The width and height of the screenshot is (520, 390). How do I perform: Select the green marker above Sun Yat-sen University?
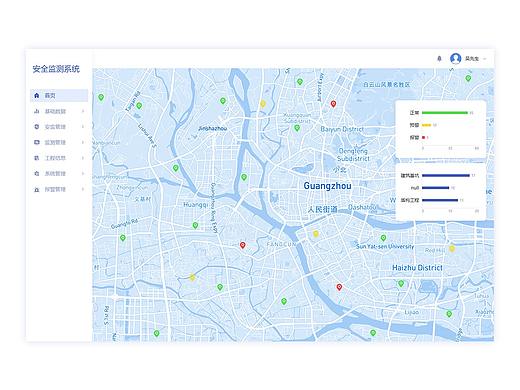click(383, 238)
